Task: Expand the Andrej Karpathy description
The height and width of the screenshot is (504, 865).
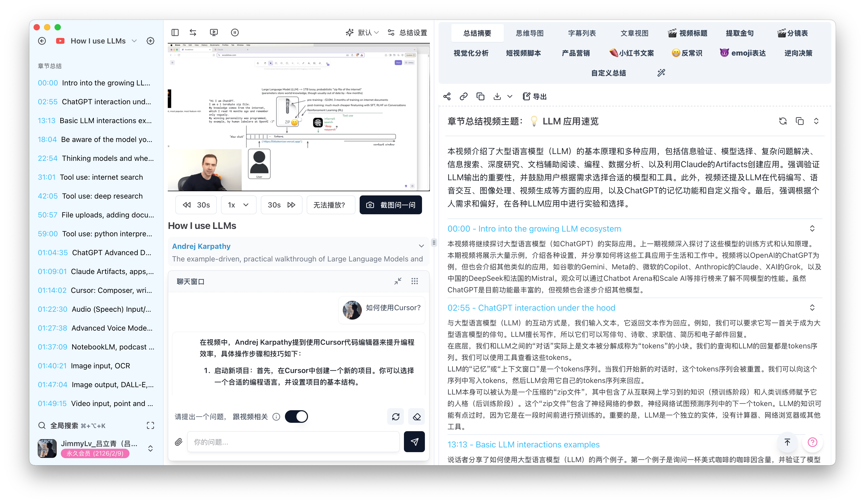Action: coord(421,246)
